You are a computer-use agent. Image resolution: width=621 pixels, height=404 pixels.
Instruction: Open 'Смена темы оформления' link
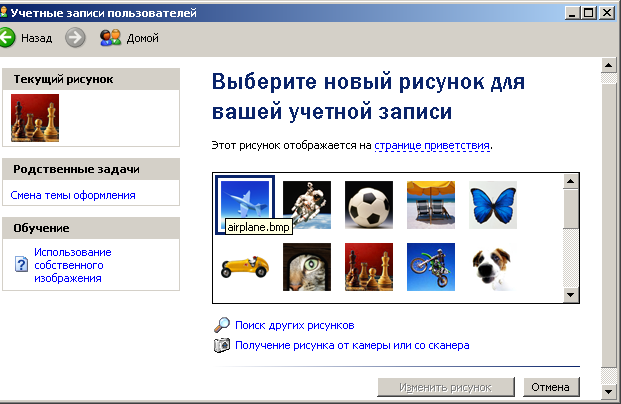coord(73,195)
